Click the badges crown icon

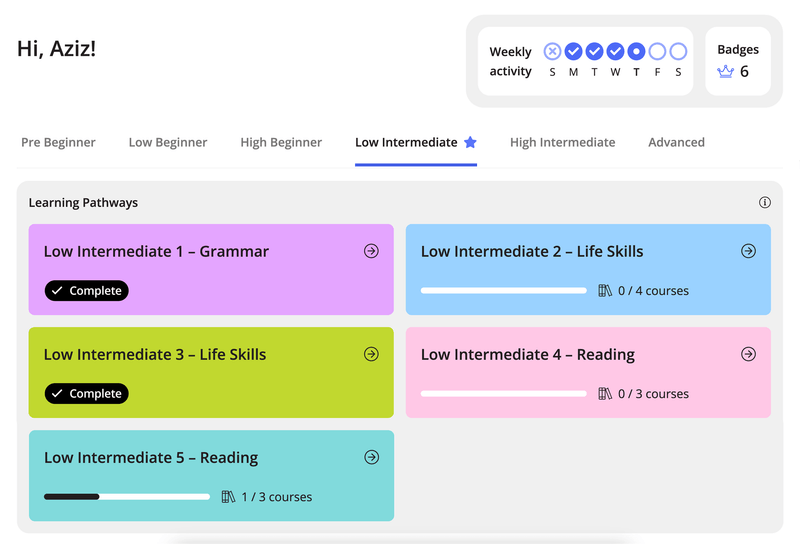725,71
